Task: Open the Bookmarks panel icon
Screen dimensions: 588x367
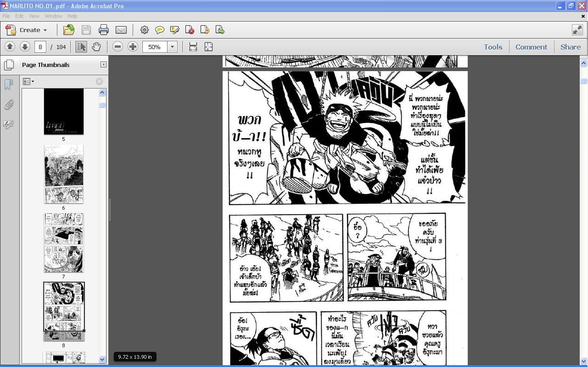Action: [x=9, y=84]
